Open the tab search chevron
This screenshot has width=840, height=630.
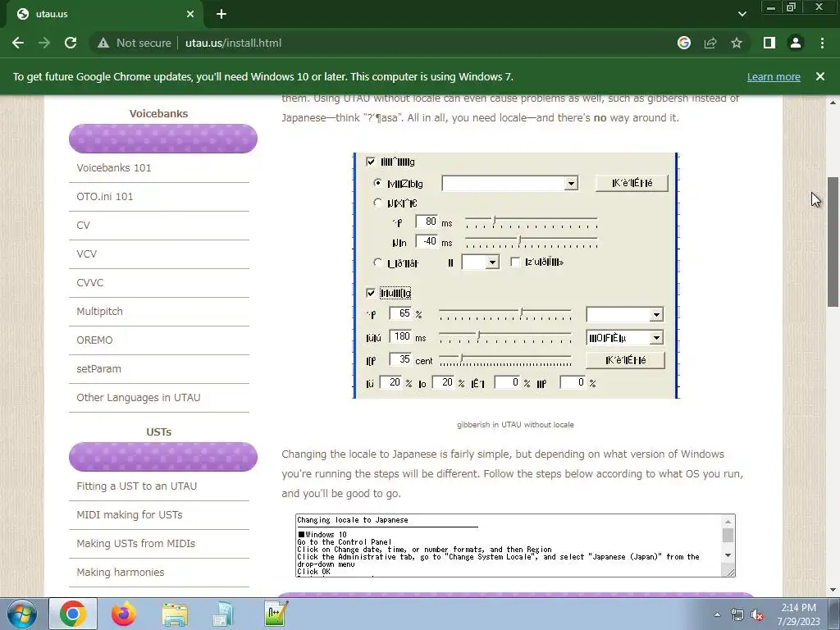point(742,14)
